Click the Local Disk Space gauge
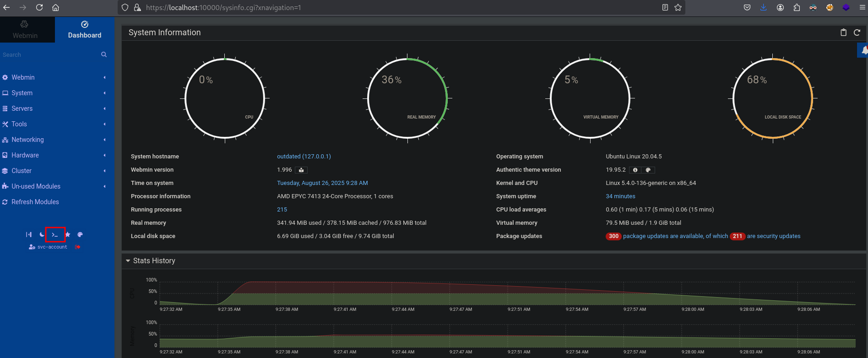The height and width of the screenshot is (358, 868). (772, 98)
